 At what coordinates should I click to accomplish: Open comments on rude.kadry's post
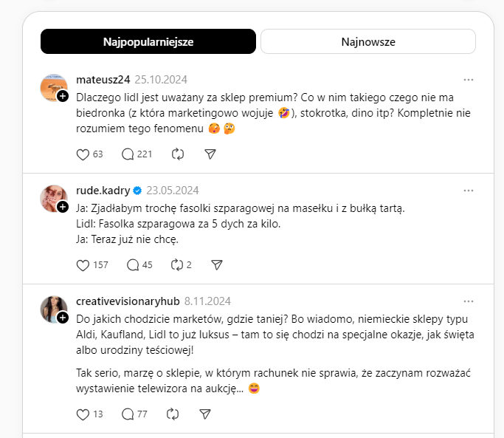[133, 265]
